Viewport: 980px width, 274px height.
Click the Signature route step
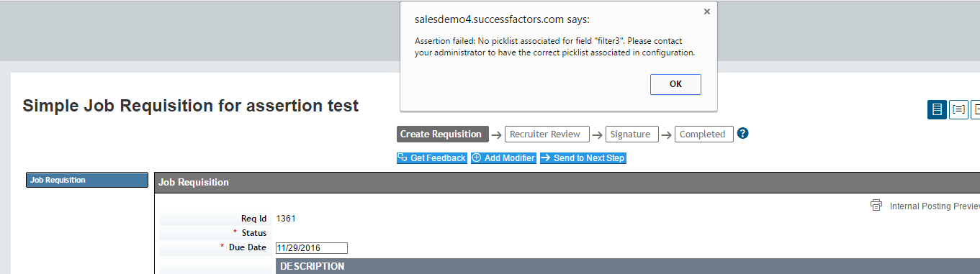click(x=631, y=134)
